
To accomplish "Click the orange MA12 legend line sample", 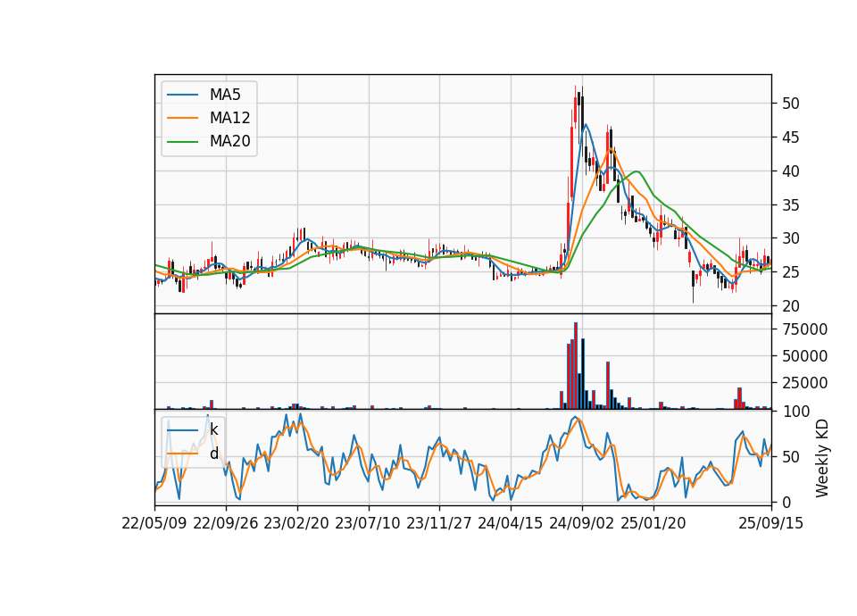I will pos(182,118).
